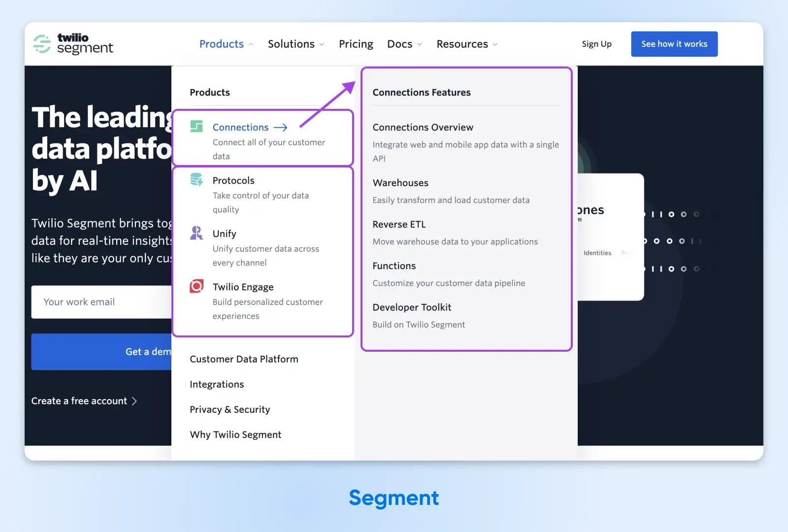Click the Protocols database icon
This screenshot has height=532, width=788.
pos(197,180)
